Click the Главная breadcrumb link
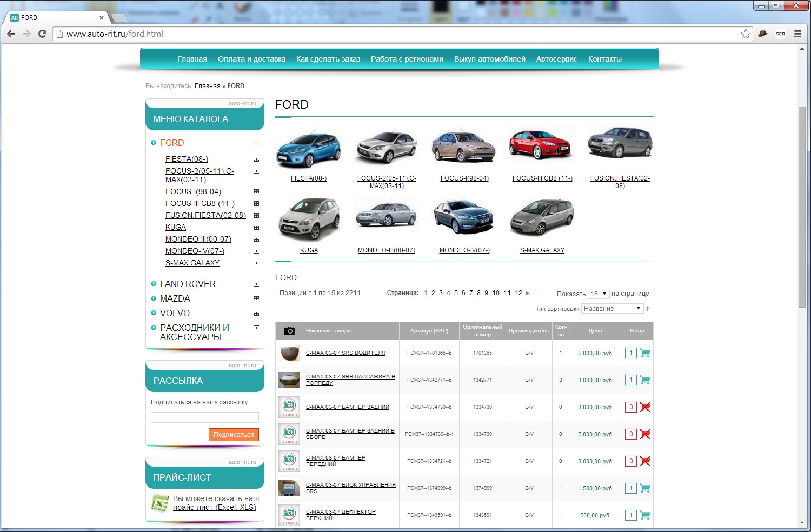Image resolution: width=811 pixels, height=532 pixels. point(208,86)
